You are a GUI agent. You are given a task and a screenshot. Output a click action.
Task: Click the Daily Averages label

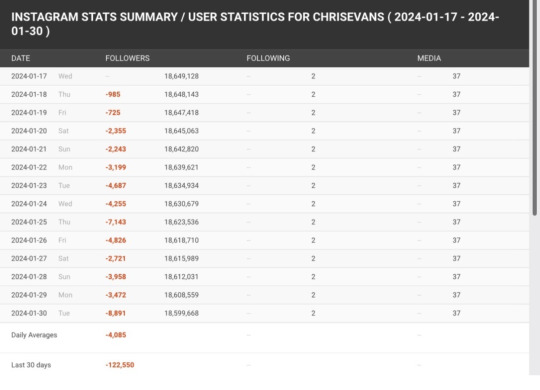point(34,335)
